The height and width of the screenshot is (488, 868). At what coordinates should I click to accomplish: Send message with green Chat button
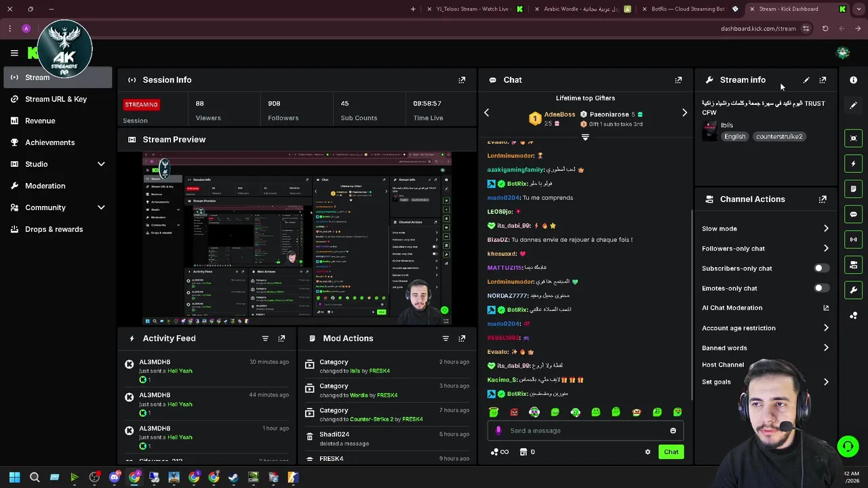click(671, 452)
